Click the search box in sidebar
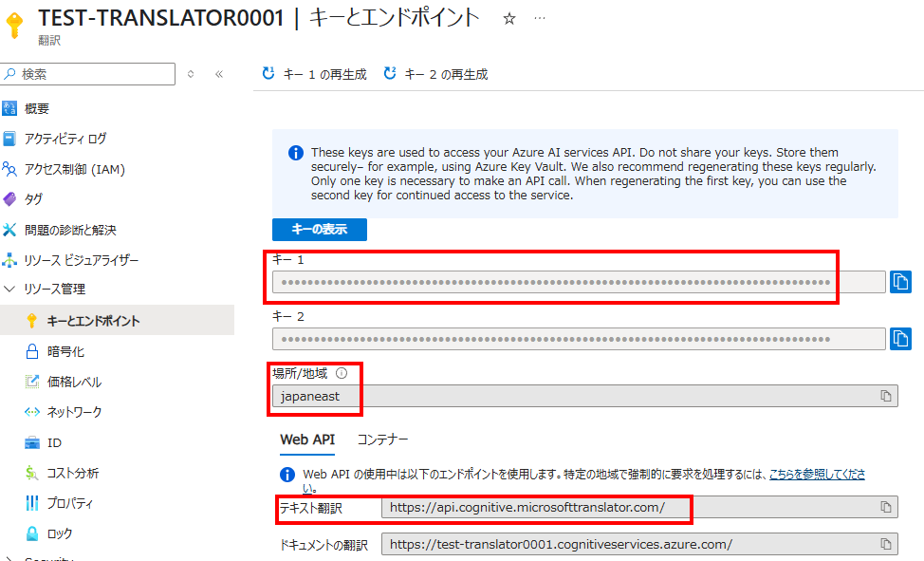This screenshot has height=561, width=924. coord(88,74)
